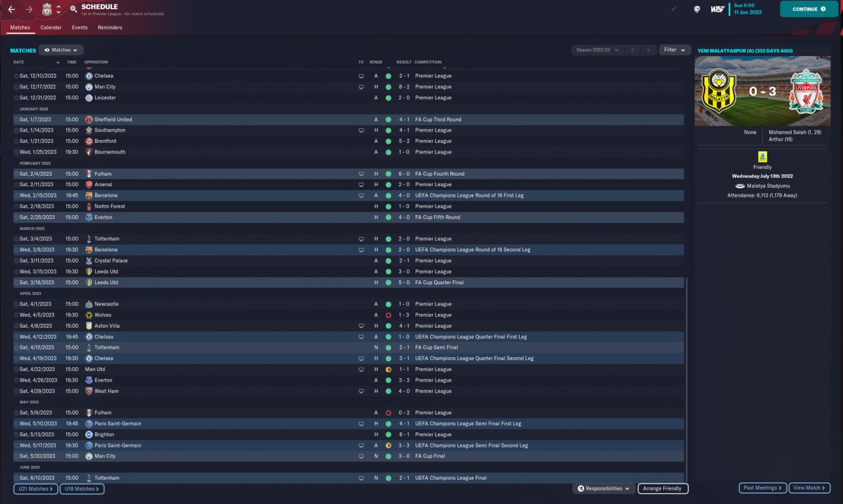Click the View Match button
Viewport: 843px width, 504px height.
tap(809, 488)
